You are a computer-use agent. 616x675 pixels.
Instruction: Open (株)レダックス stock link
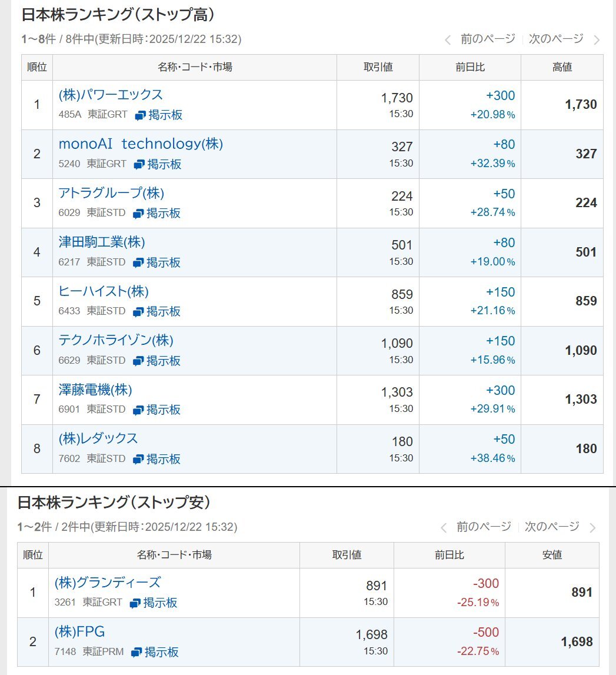(98, 438)
